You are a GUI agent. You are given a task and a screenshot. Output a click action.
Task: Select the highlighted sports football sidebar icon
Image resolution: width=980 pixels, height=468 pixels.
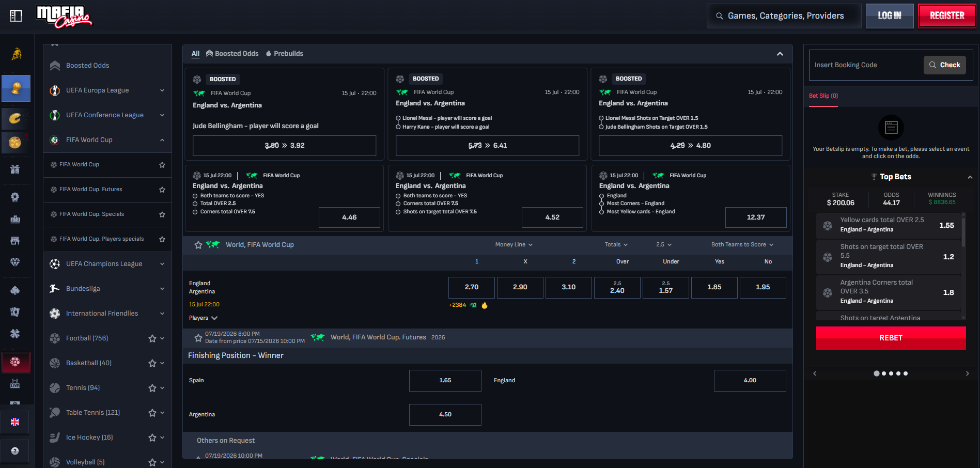pos(16,362)
